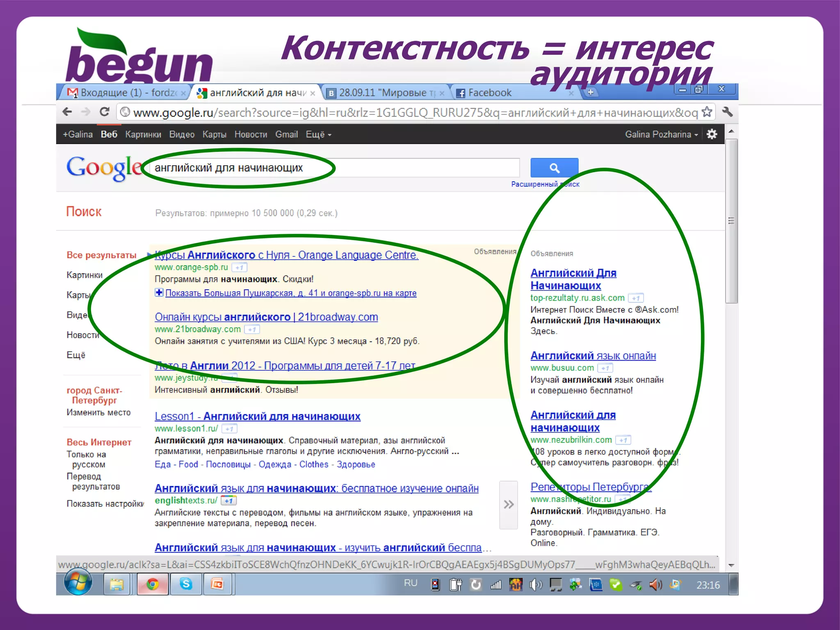Open Google options gear icon
840x630 pixels.
tap(712, 134)
